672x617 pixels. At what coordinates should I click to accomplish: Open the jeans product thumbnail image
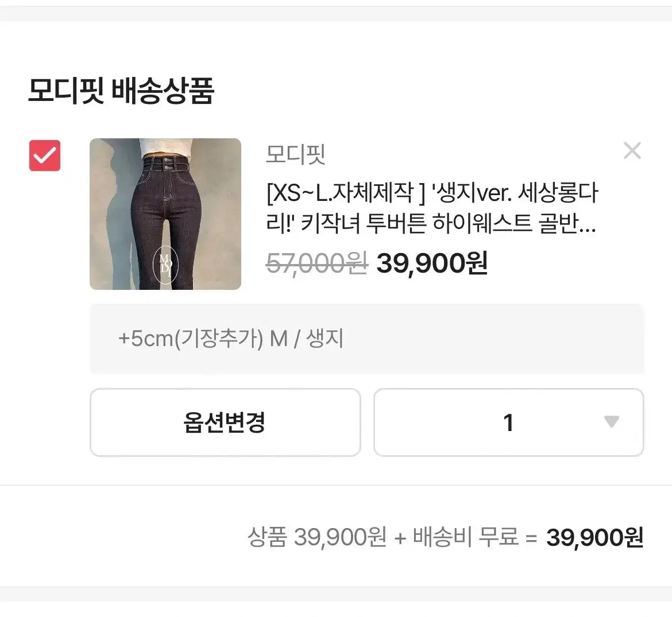click(x=165, y=214)
